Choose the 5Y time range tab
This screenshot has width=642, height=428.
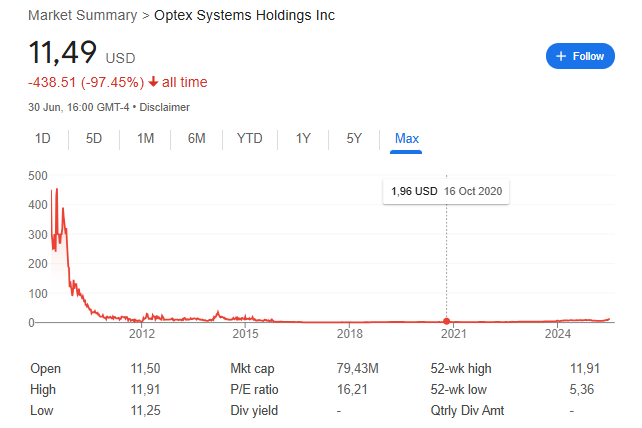354,138
